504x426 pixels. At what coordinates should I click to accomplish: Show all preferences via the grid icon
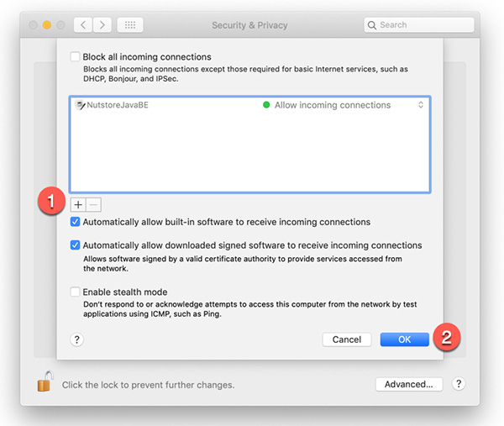click(129, 25)
